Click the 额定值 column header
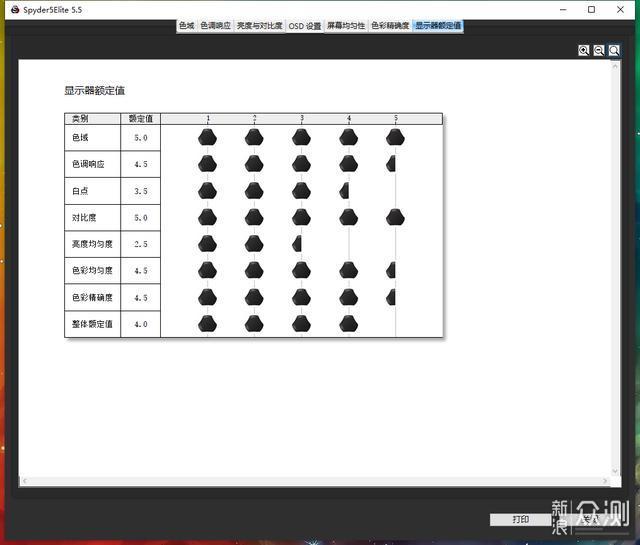Screen dimensions: 640x545 [x=141, y=119]
